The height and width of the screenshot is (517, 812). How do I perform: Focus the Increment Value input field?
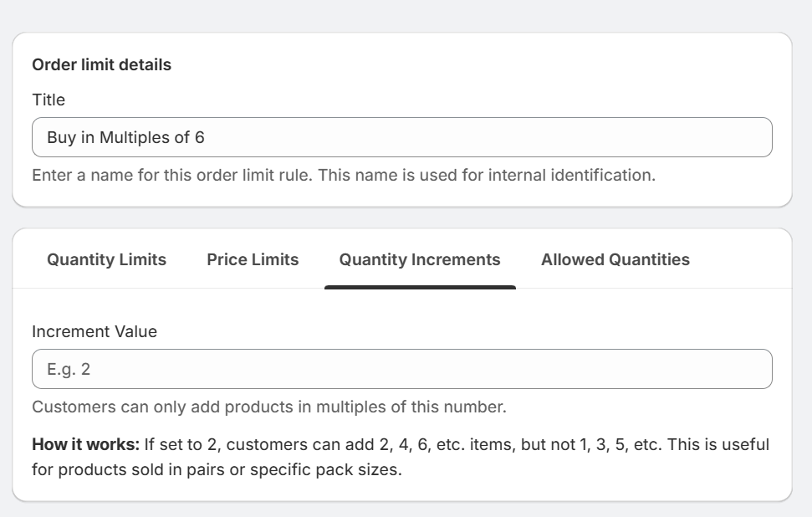point(401,369)
